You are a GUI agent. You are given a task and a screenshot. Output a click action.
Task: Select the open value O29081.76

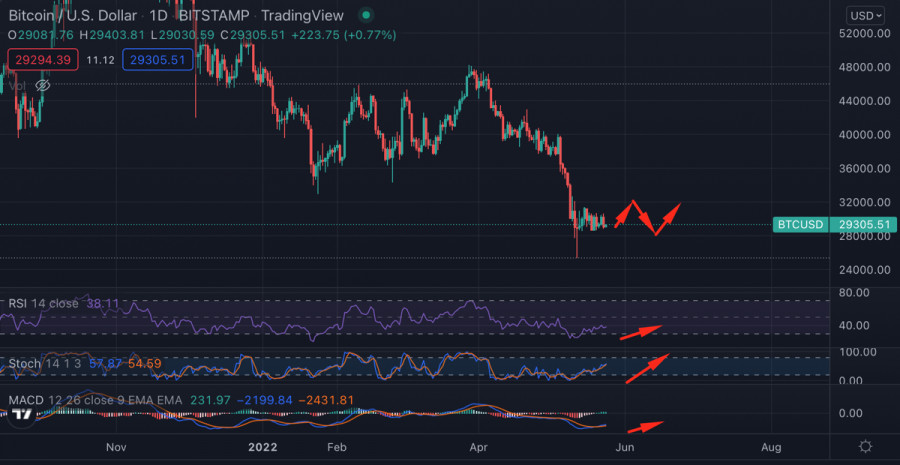[41, 35]
